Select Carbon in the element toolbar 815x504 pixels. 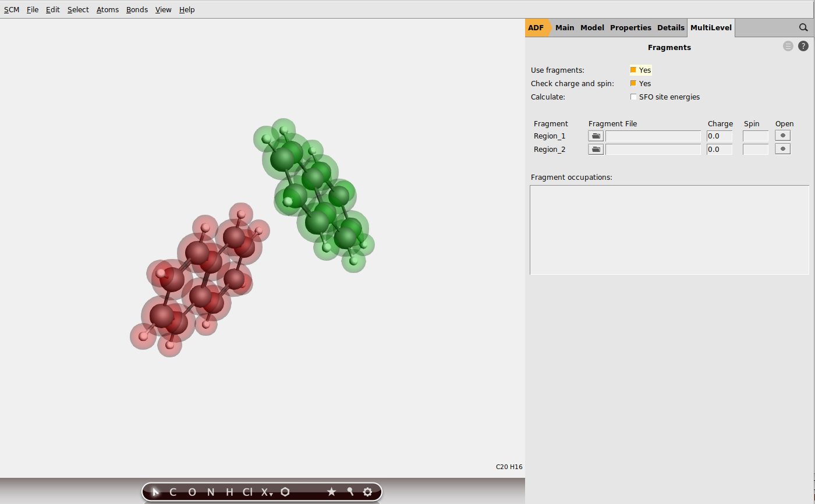[x=172, y=492]
